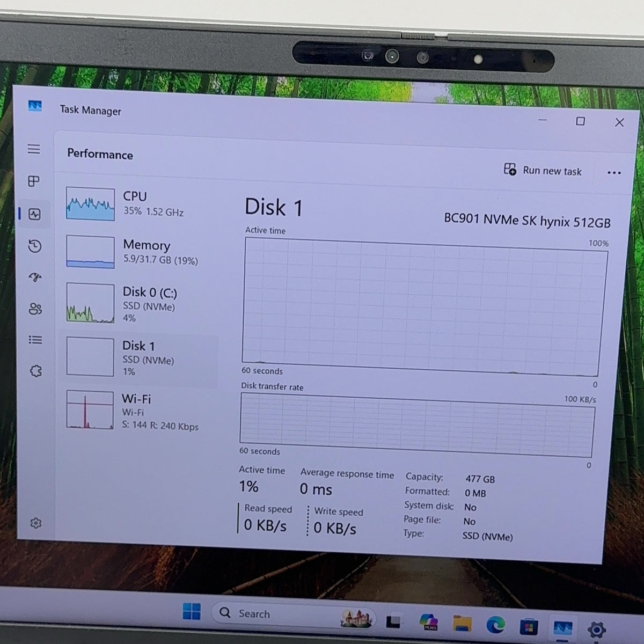Click the 'BC901 NVMe SK hynix 512GB' model text
Viewport: 644px width, 644px height.
click(x=527, y=221)
